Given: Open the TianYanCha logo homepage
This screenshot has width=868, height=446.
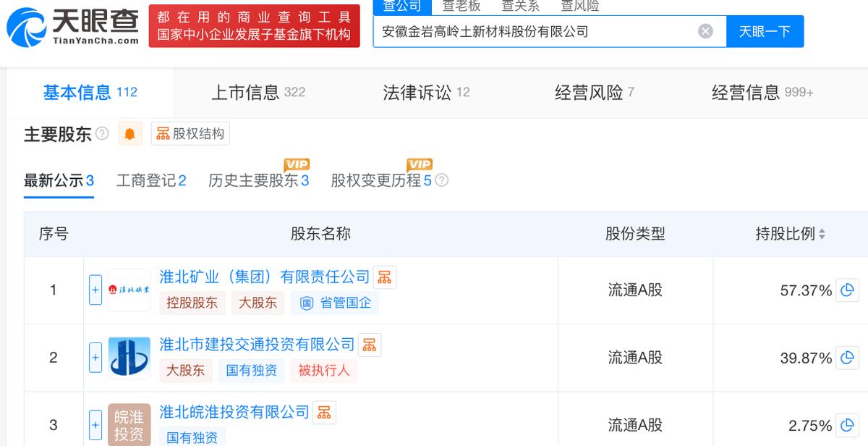Looking at the screenshot, I should tap(72, 26).
